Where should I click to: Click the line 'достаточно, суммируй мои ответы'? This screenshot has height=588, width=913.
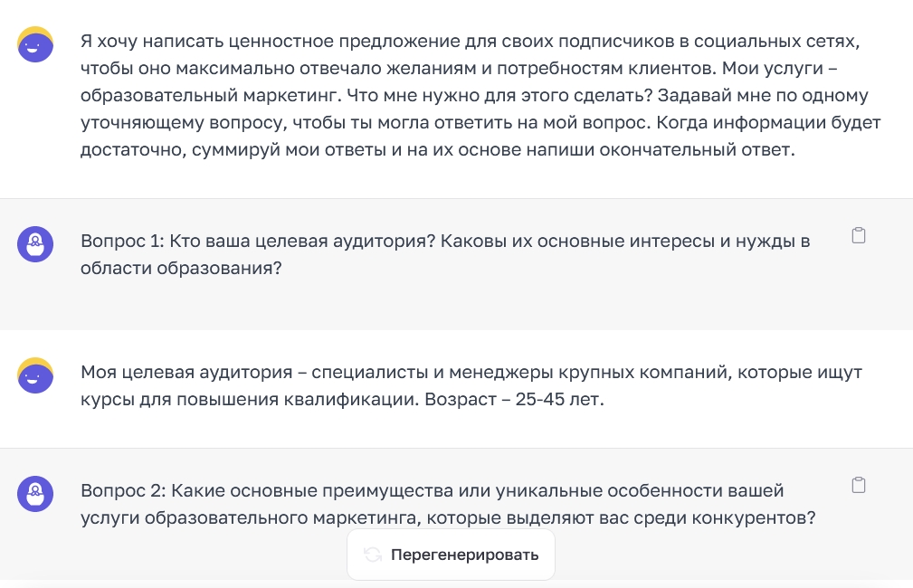click(x=437, y=149)
